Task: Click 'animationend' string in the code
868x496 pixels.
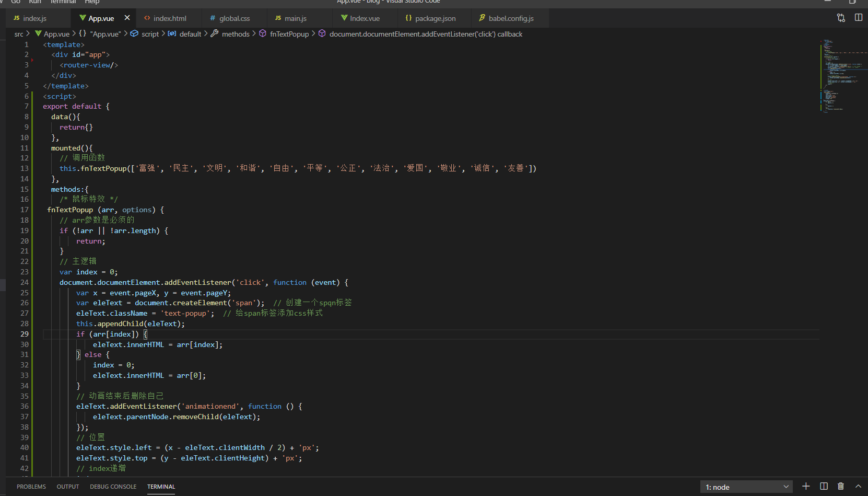Action: (210, 406)
